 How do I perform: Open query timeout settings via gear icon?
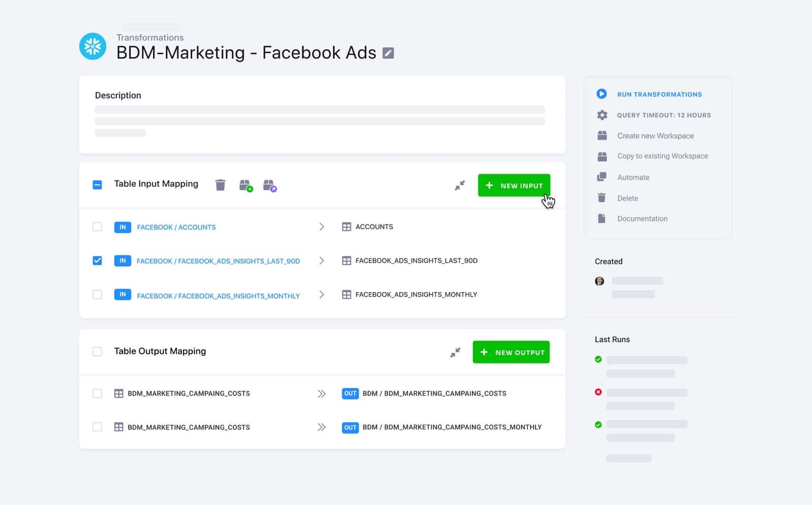(x=602, y=115)
